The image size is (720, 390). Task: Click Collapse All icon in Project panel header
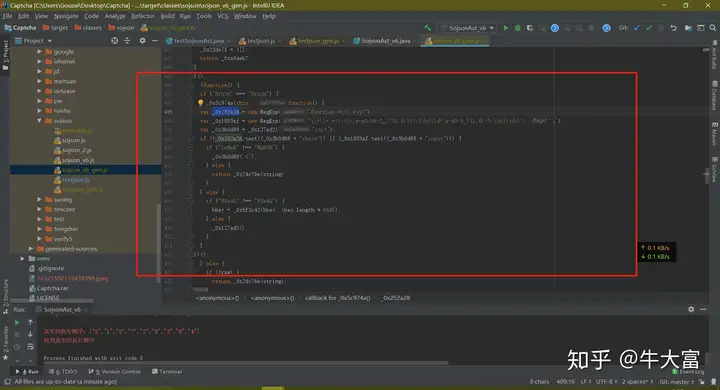pyautogui.click(x=127, y=40)
